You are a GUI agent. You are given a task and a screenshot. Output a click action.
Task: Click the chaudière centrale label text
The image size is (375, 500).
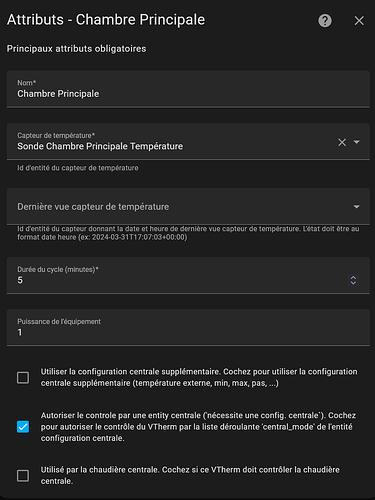190,475
